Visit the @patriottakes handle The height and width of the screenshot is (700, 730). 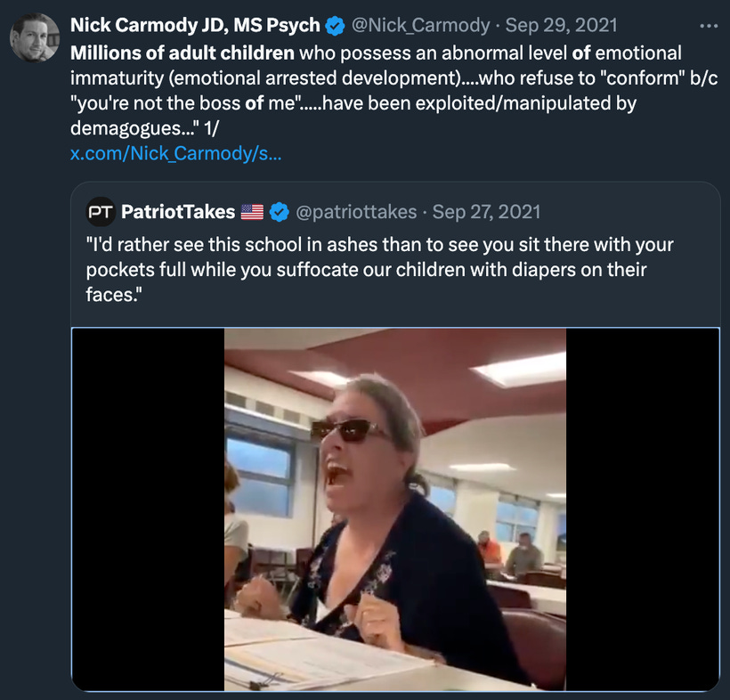click(x=356, y=212)
